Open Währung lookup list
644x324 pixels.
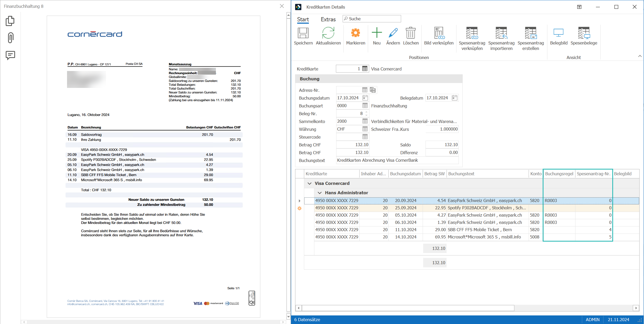coord(365,129)
